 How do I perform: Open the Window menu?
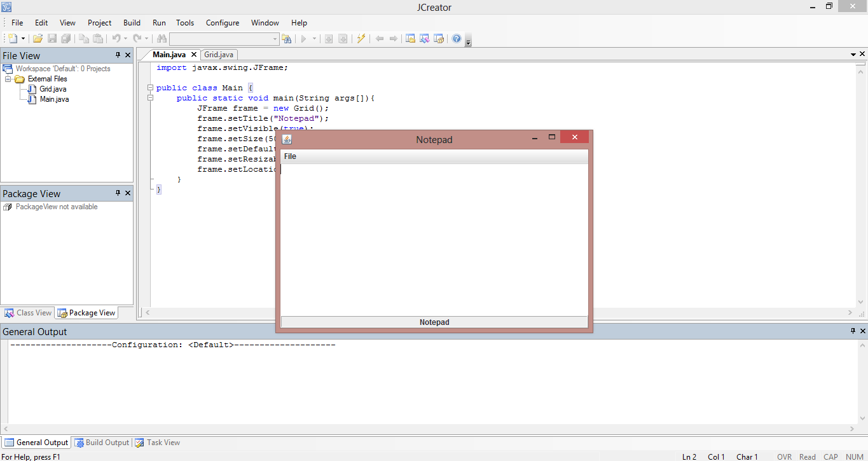point(265,23)
